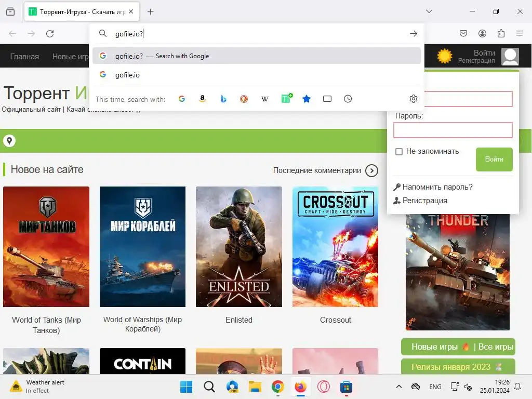Viewport: 532px width, 399px height.
Task: Open File Explorer from taskbar
Action: pyautogui.click(x=255, y=387)
